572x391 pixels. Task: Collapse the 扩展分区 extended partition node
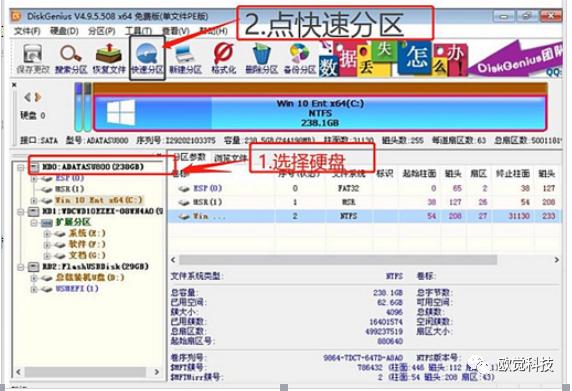tap(34, 222)
